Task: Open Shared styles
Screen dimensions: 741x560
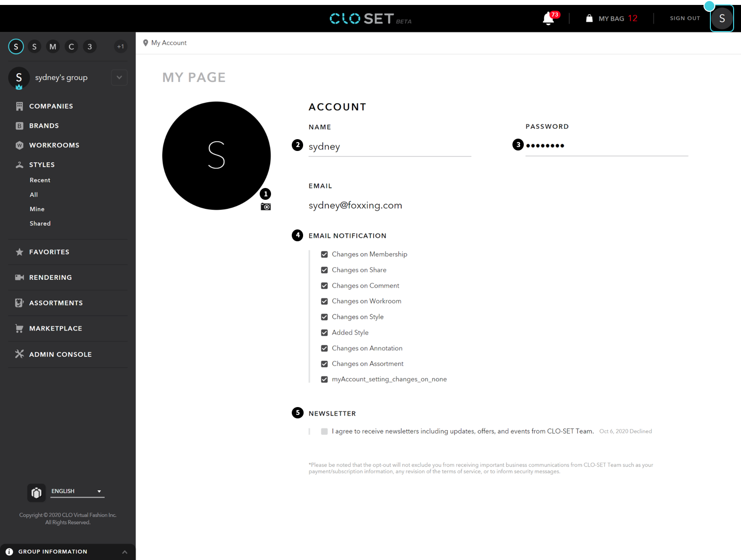Action: [40, 224]
